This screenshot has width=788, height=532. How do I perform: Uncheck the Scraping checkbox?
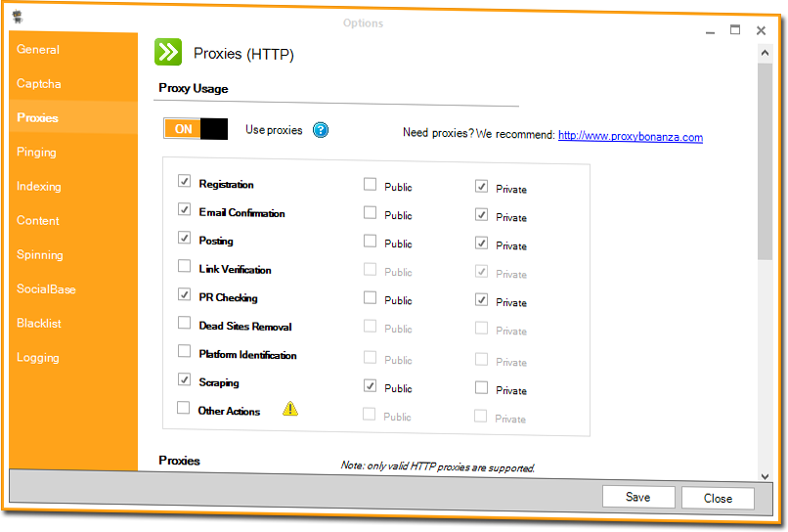click(184, 379)
